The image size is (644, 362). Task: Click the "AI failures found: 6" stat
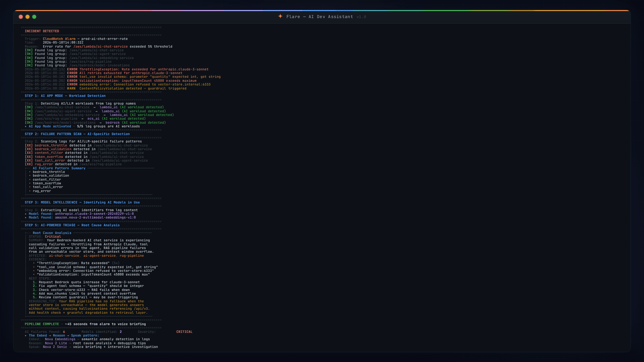coord(45,332)
